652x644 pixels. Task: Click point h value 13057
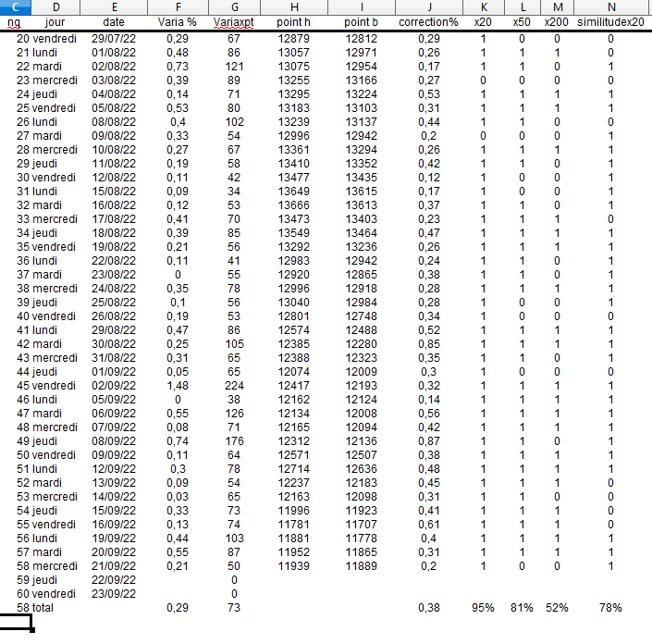point(293,53)
